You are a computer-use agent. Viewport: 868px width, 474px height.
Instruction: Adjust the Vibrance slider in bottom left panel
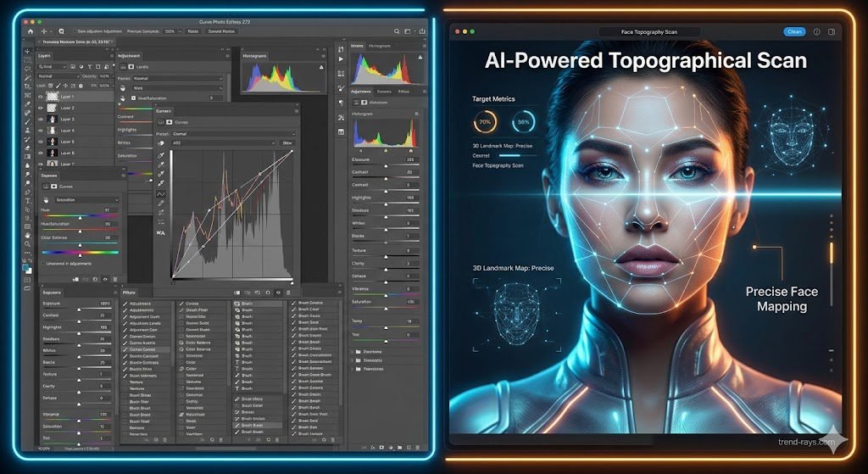pyautogui.click(x=77, y=421)
